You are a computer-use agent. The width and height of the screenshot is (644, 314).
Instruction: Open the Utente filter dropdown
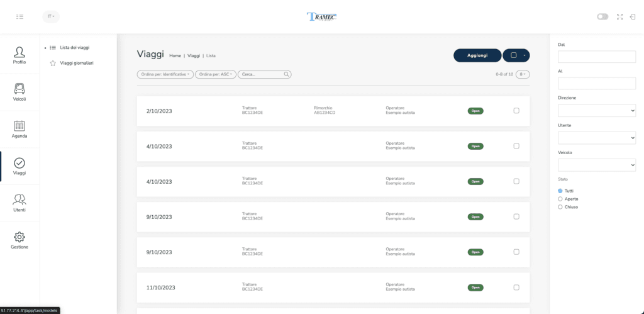tap(597, 138)
